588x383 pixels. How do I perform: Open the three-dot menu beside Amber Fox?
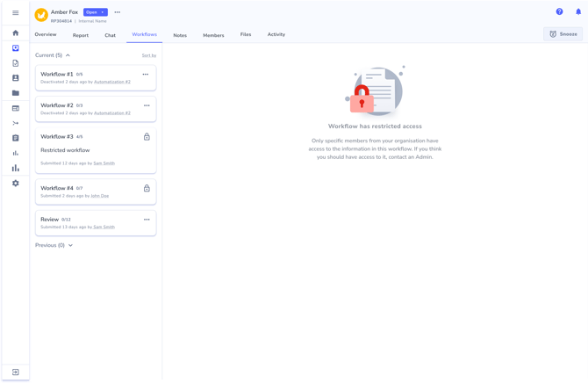click(118, 12)
